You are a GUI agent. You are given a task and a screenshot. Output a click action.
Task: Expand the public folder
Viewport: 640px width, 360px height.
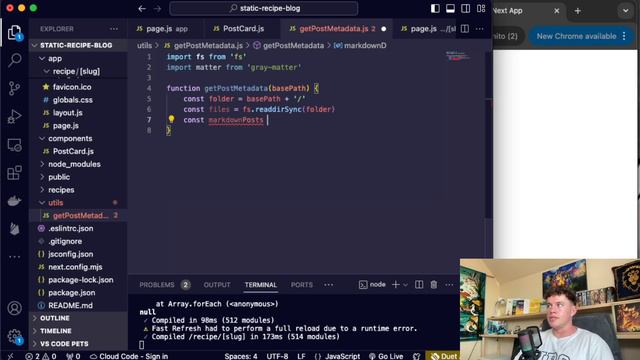(x=78, y=177)
